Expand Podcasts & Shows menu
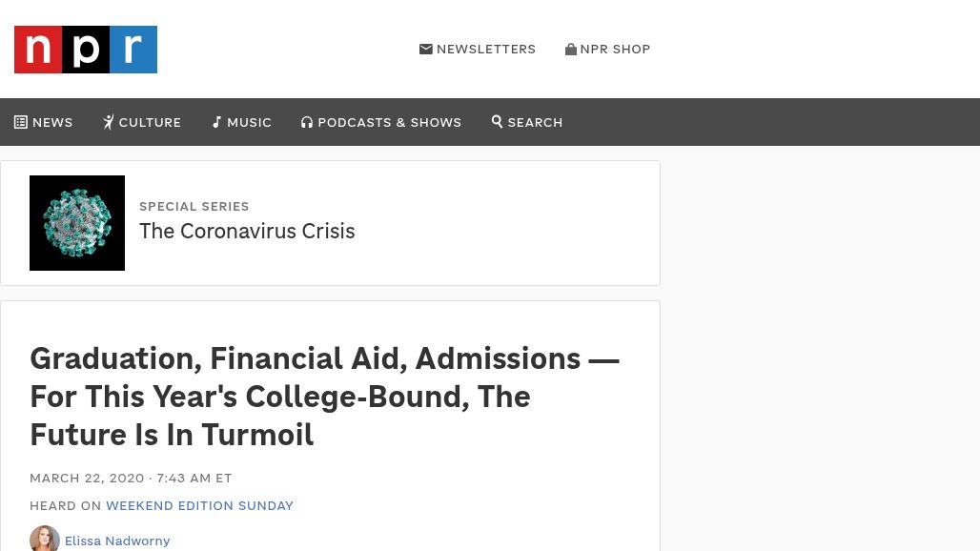 click(x=389, y=123)
